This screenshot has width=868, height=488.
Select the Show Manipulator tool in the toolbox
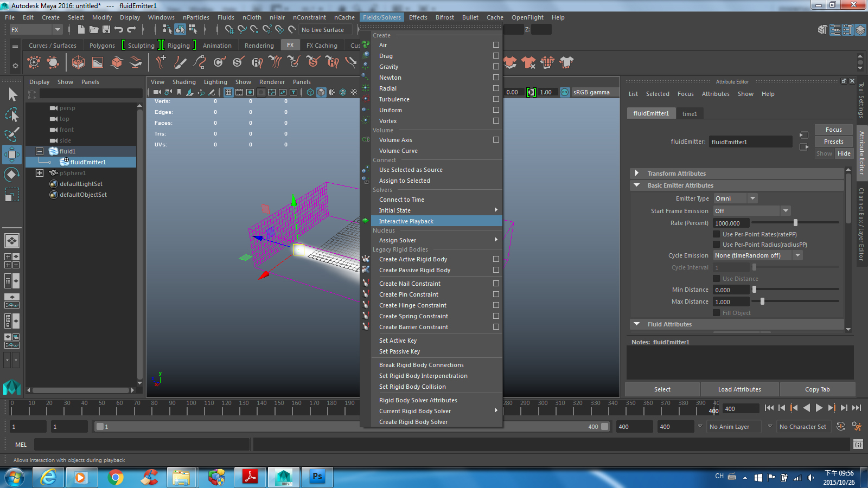pyautogui.click(x=12, y=194)
